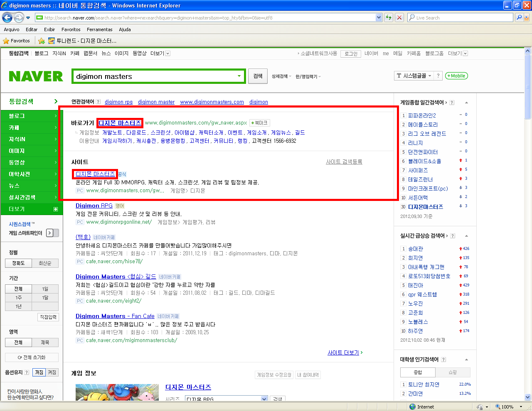
Task: Stop page loading with the red X icon
Action: (x=399, y=17)
